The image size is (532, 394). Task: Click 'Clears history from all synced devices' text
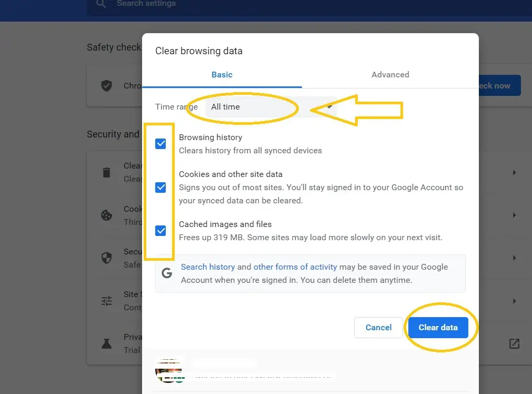tap(250, 151)
